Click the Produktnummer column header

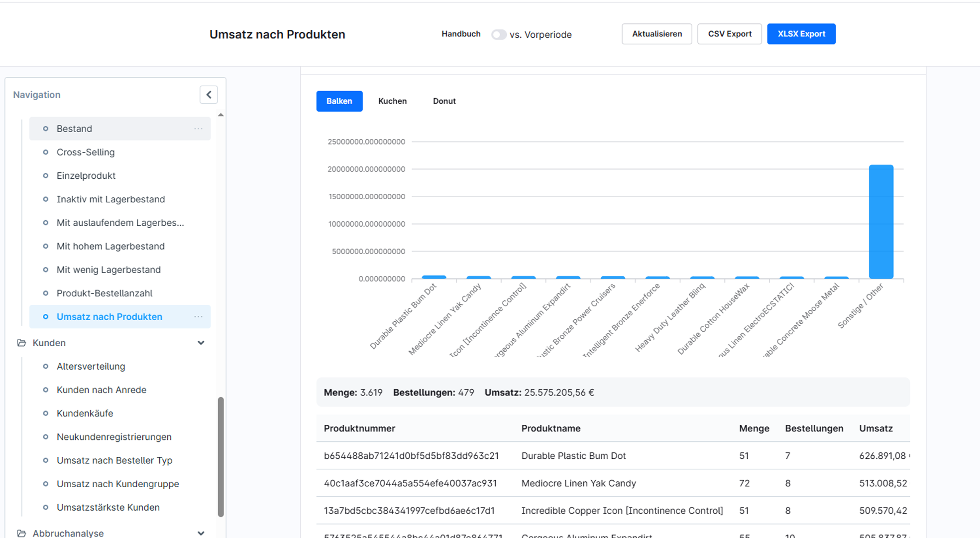pyautogui.click(x=359, y=428)
